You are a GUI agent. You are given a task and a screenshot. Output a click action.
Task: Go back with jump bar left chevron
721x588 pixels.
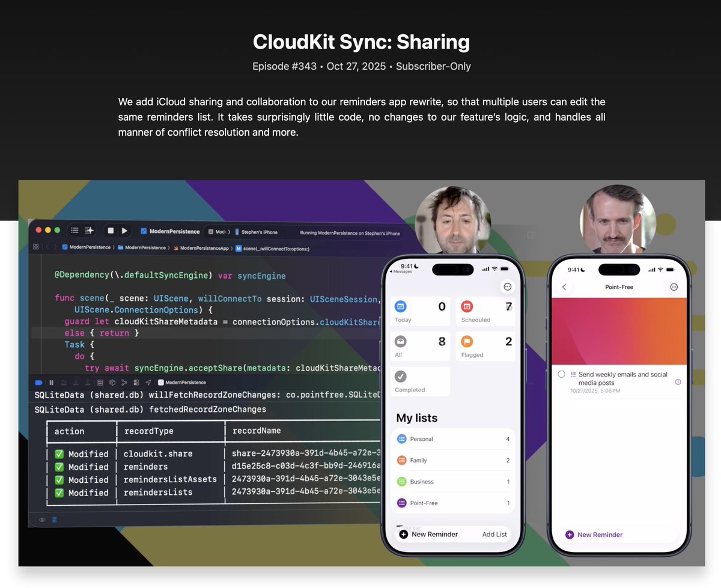point(47,247)
